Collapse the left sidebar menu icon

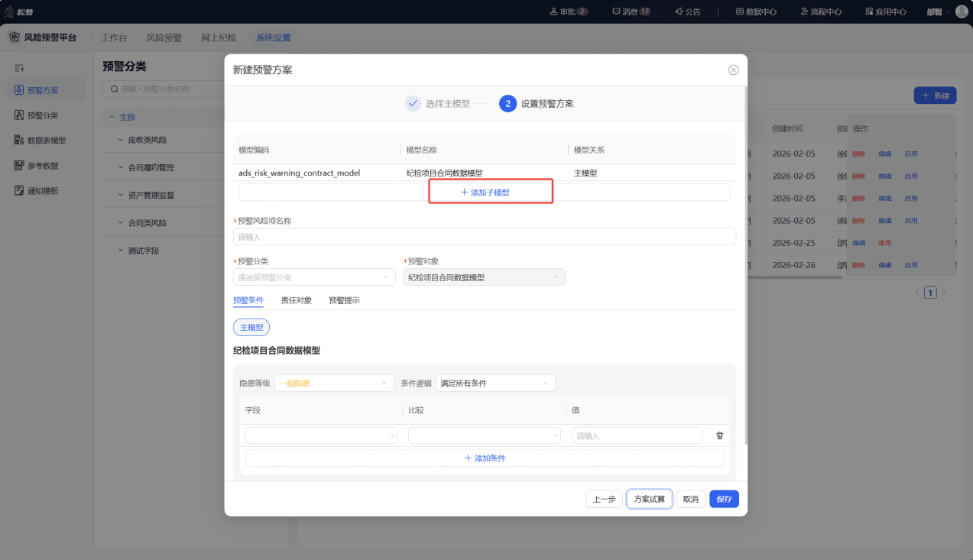coord(19,68)
